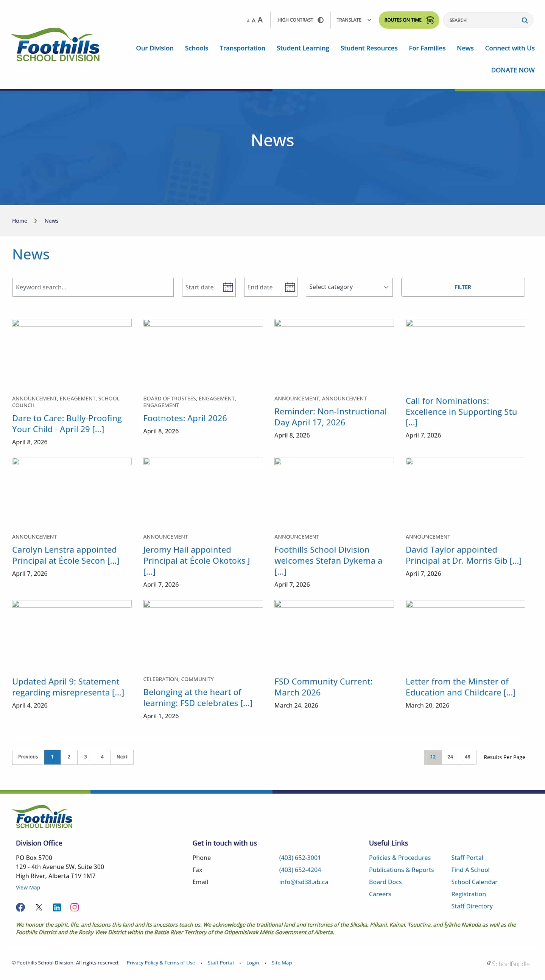This screenshot has height=980, width=545.
Task: Click the medium font size A
Action: [254, 20]
